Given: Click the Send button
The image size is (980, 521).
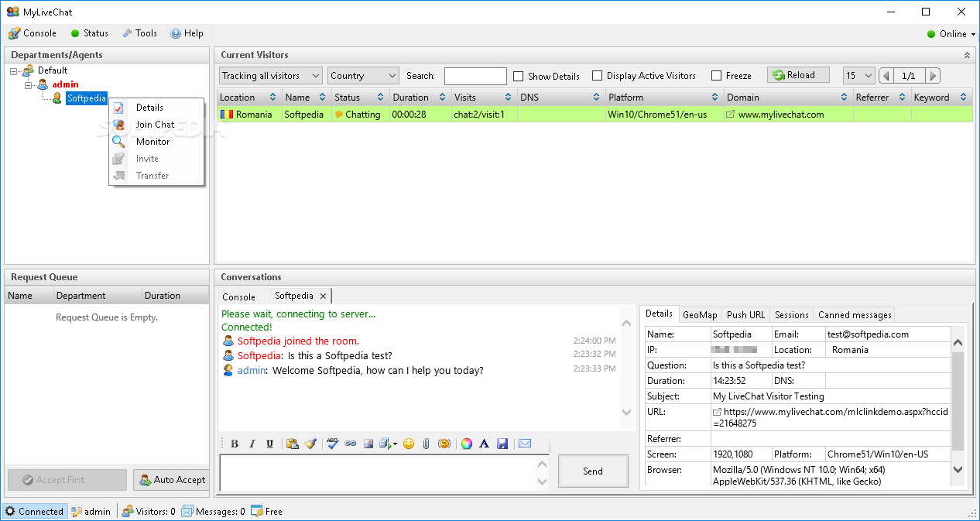Looking at the screenshot, I should click(593, 471).
